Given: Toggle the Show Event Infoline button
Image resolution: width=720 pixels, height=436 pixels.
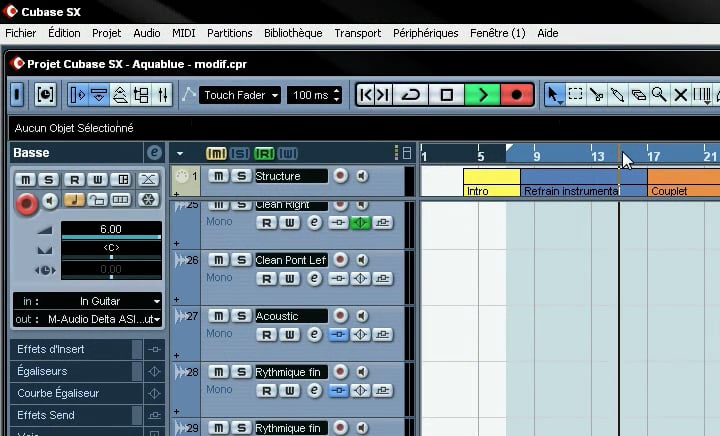Looking at the screenshot, I should pyautogui.click(x=99, y=95).
